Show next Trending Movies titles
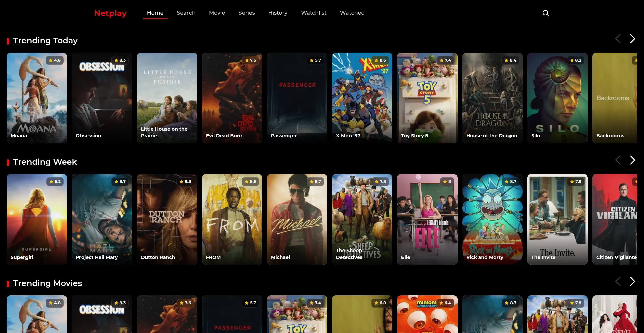The height and width of the screenshot is (333, 644). (632, 281)
